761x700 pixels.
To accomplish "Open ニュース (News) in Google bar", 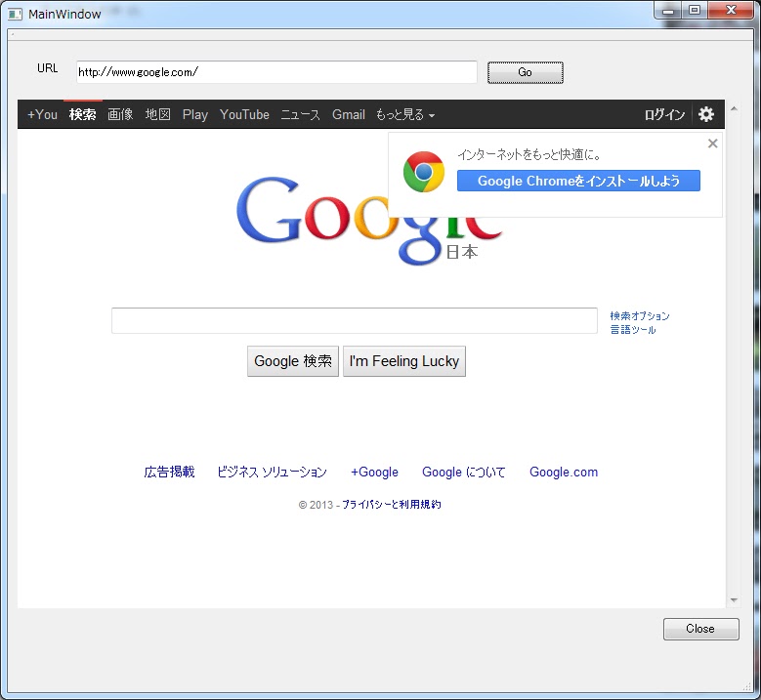I will [x=301, y=115].
